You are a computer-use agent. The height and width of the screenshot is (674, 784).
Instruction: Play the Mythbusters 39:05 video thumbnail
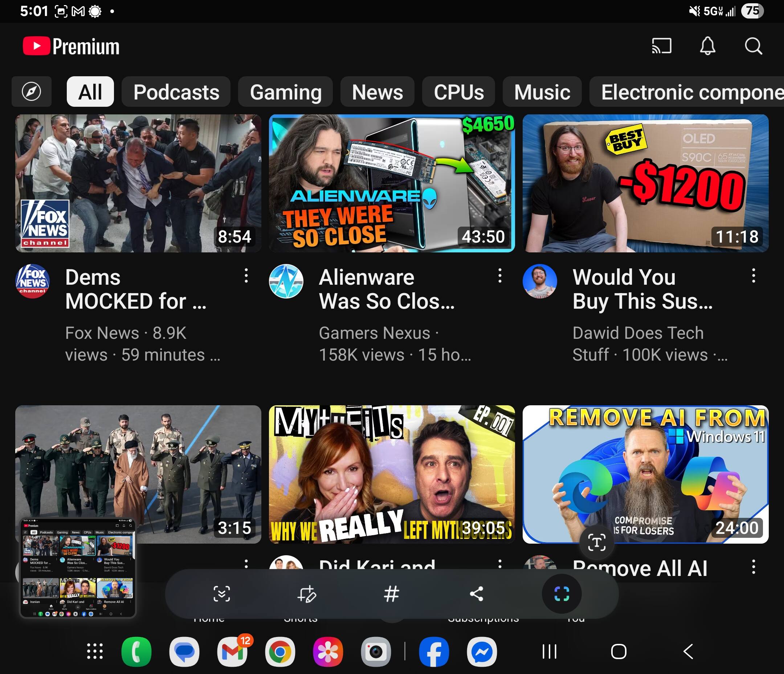click(392, 474)
